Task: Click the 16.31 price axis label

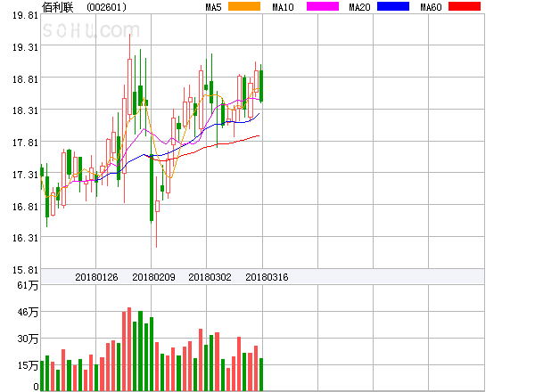Action: click(25, 238)
